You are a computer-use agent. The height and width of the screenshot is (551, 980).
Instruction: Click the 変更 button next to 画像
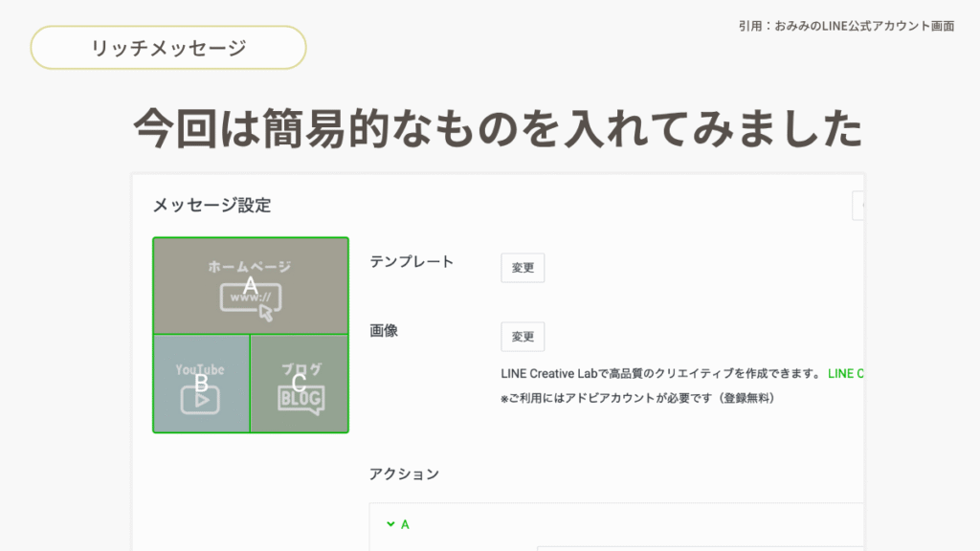pos(523,337)
